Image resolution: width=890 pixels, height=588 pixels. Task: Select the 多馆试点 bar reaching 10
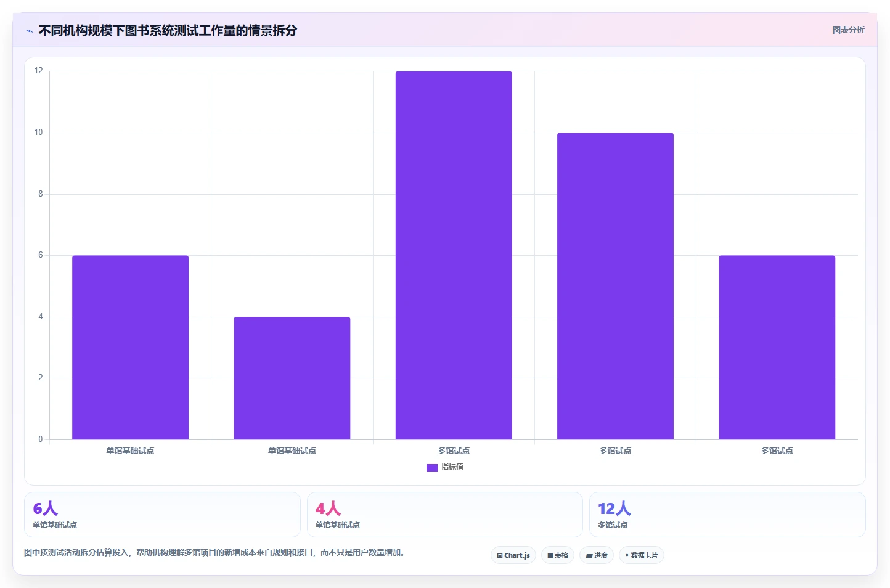point(615,286)
